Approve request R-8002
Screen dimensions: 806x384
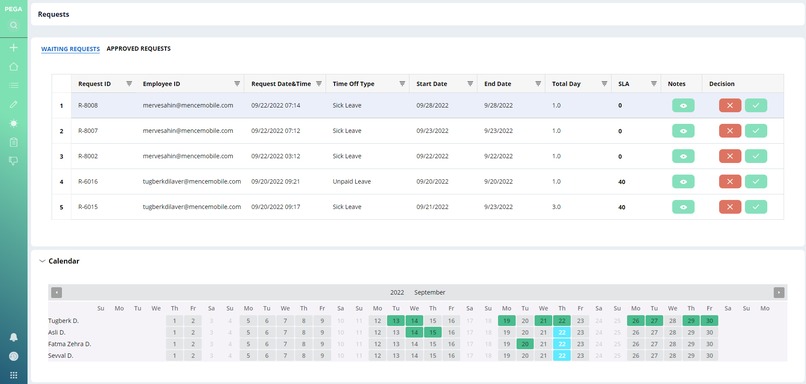tap(756, 156)
